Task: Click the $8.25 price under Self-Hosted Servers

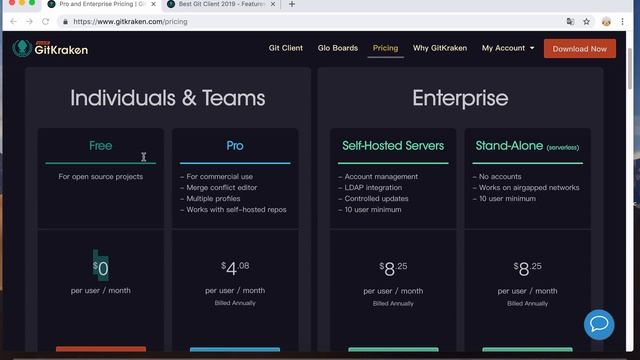Action: click(393, 269)
